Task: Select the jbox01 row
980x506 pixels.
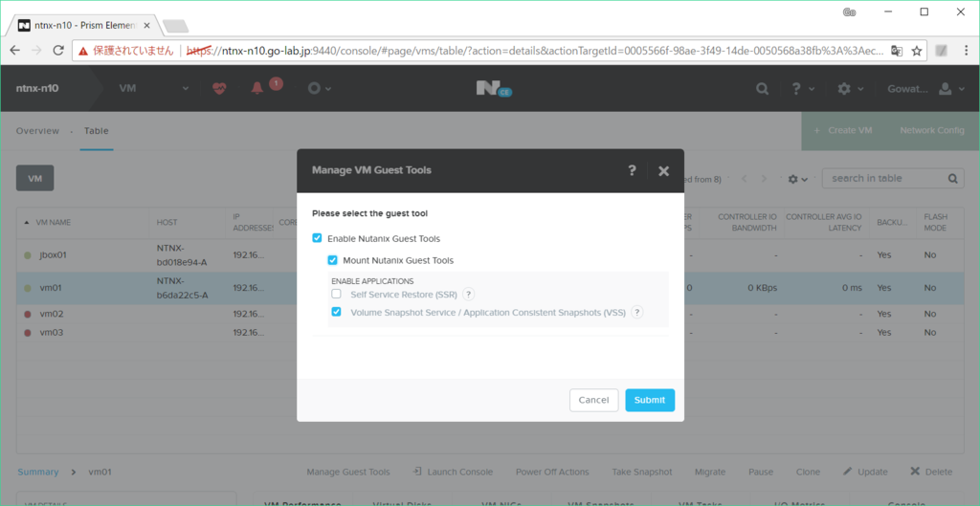Action: click(x=489, y=254)
